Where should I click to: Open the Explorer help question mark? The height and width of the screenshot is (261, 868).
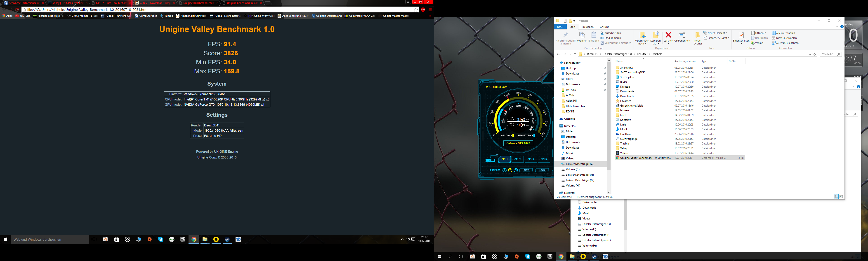pos(842,27)
